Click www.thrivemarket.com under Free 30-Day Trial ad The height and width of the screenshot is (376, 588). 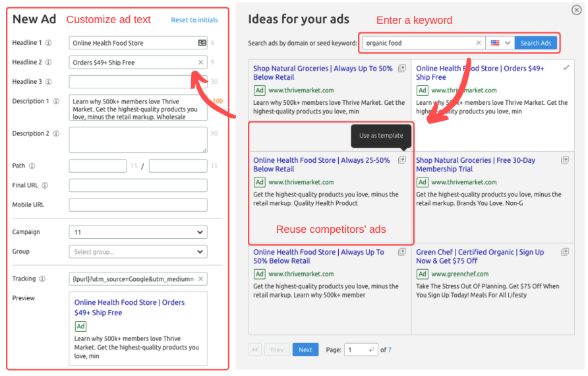click(464, 182)
